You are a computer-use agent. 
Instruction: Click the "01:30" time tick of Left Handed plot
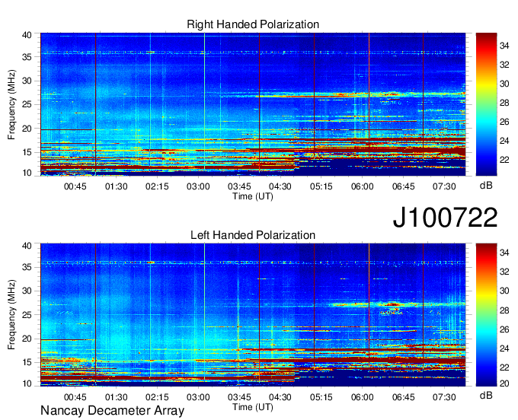coord(117,397)
